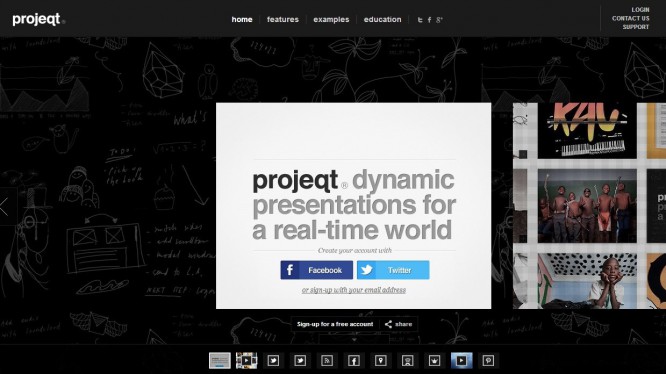The width and height of the screenshot is (666, 374).
Task: Open the education menu item
Action: [x=382, y=20]
